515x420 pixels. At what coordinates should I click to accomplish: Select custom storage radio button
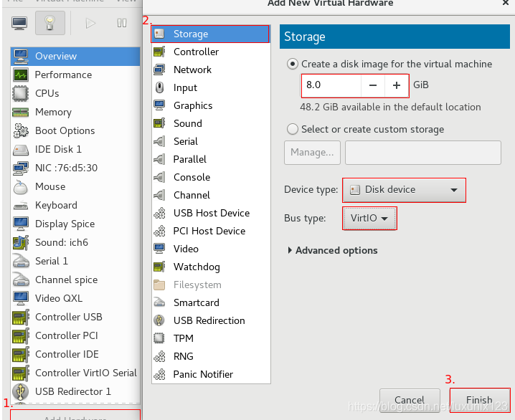click(293, 129)
